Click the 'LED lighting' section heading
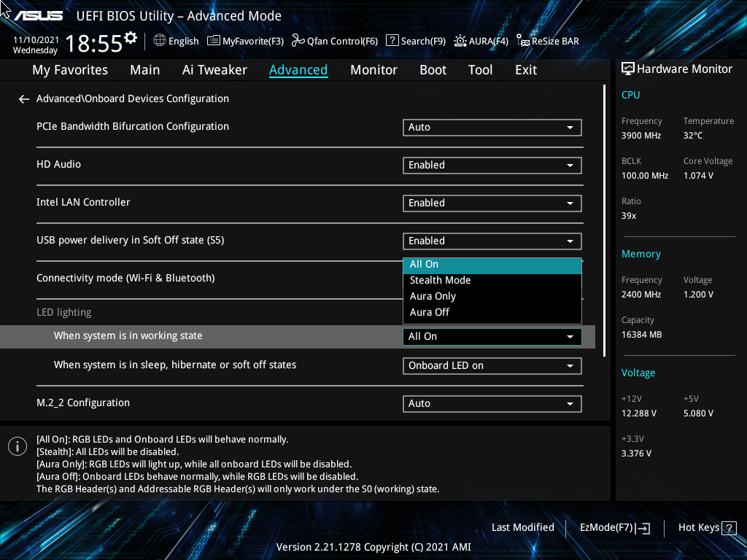 (x=64, y=313)
